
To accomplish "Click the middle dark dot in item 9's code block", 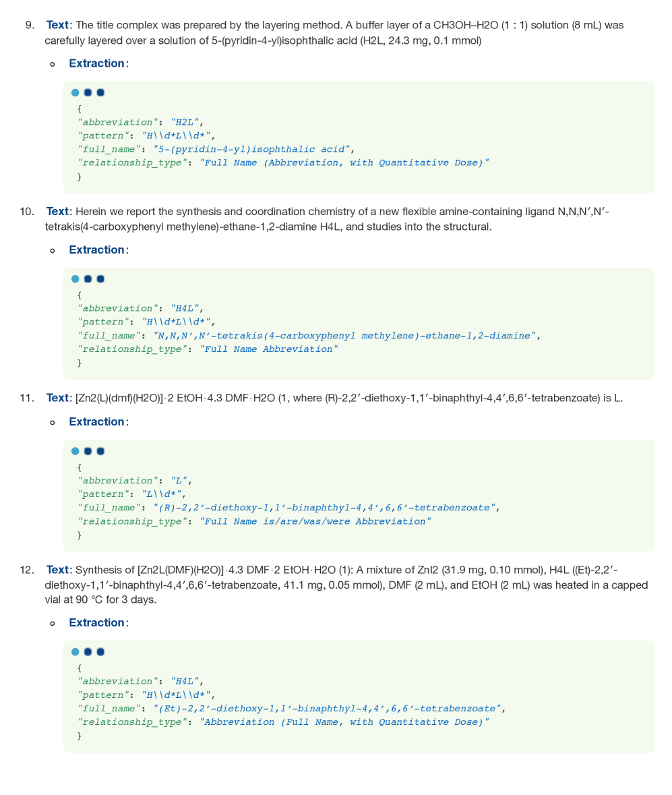I will tap(88, 92).
